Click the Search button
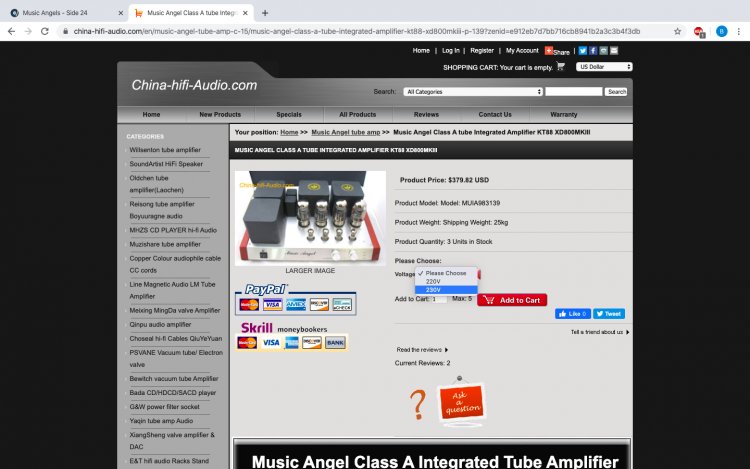Viewport: 750px width, 469px height. pyautogui.click(x=617, y=91)
